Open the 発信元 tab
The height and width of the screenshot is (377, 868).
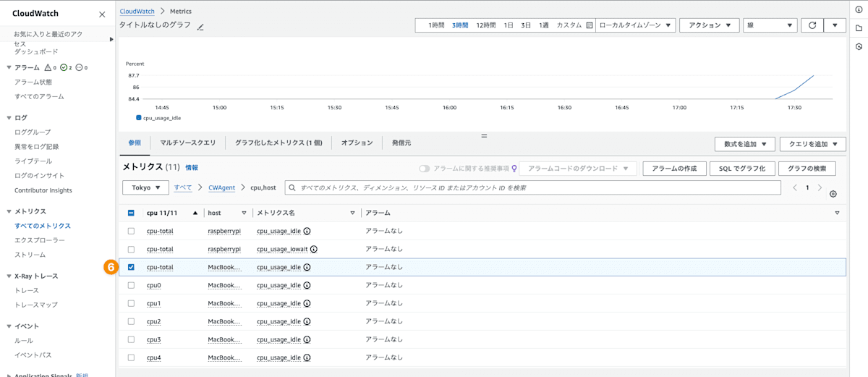pyautogui.click(x=401, y=143)
